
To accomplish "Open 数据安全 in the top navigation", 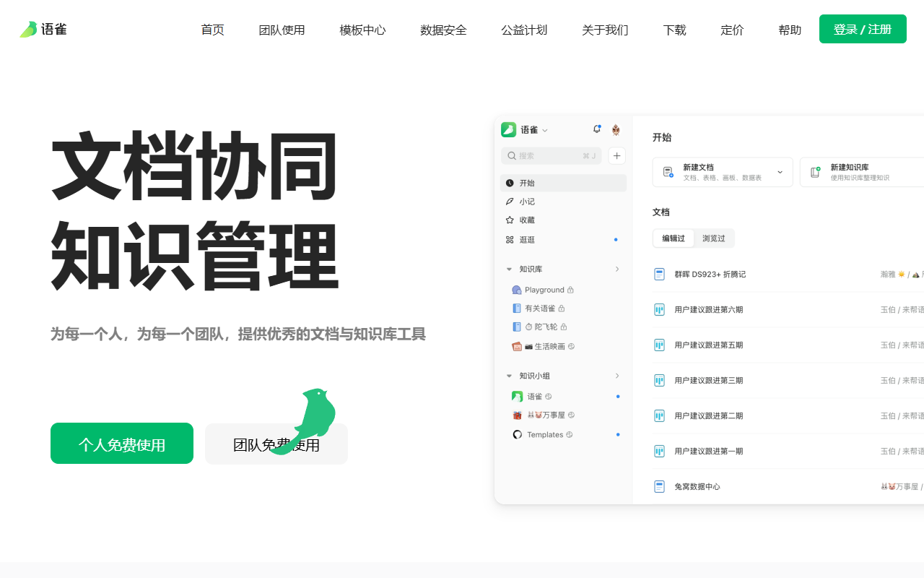I will 443,30.
